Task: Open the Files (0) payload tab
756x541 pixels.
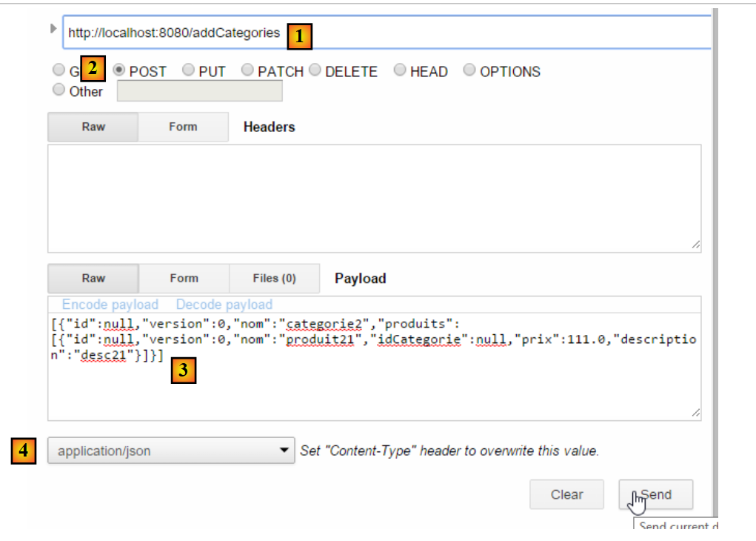Action: tap(274, 278)
